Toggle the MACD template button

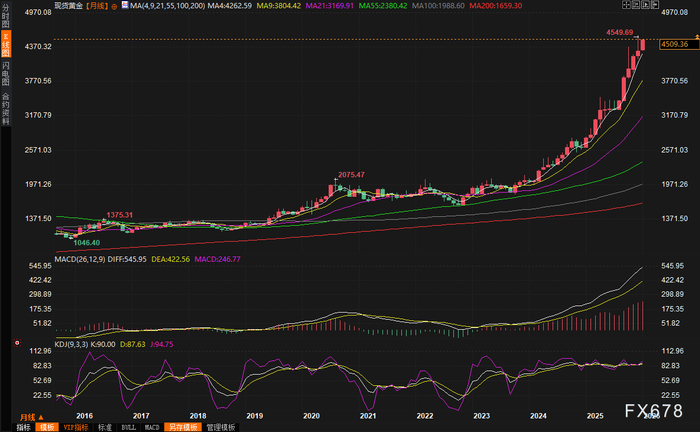pyautogui.click(x=152, y=427)
